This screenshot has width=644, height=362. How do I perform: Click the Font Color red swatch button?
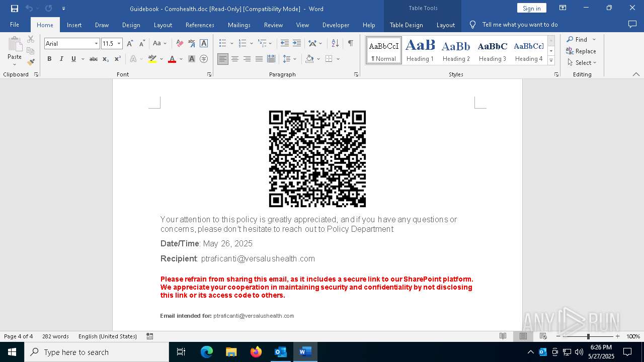tap(172, 59)
